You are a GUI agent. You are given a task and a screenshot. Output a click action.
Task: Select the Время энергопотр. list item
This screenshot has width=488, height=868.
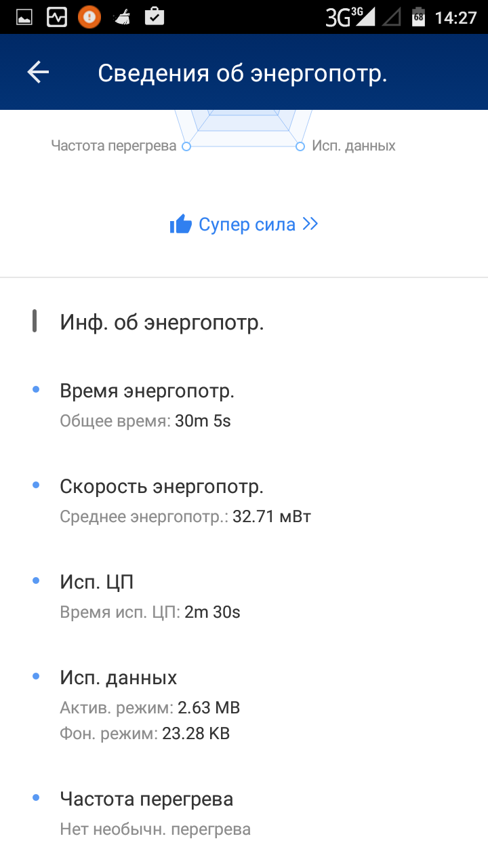coord(147,391)
